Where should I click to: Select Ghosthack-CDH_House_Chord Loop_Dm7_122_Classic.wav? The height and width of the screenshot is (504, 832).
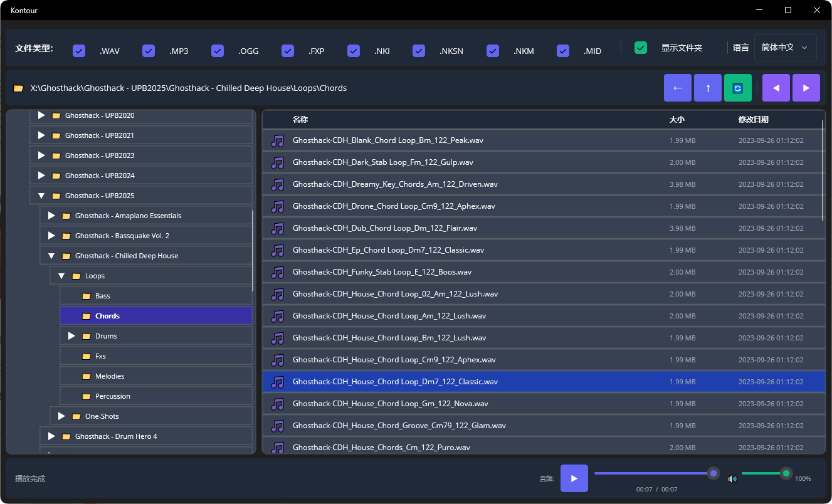[x=544, y=382]
